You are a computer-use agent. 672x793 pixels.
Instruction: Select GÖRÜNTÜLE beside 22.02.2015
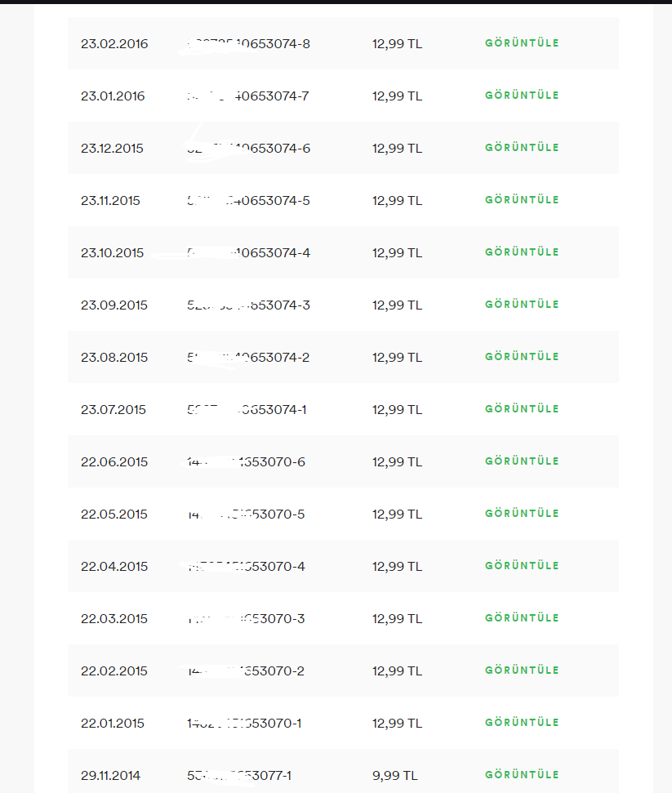(522, 670)
